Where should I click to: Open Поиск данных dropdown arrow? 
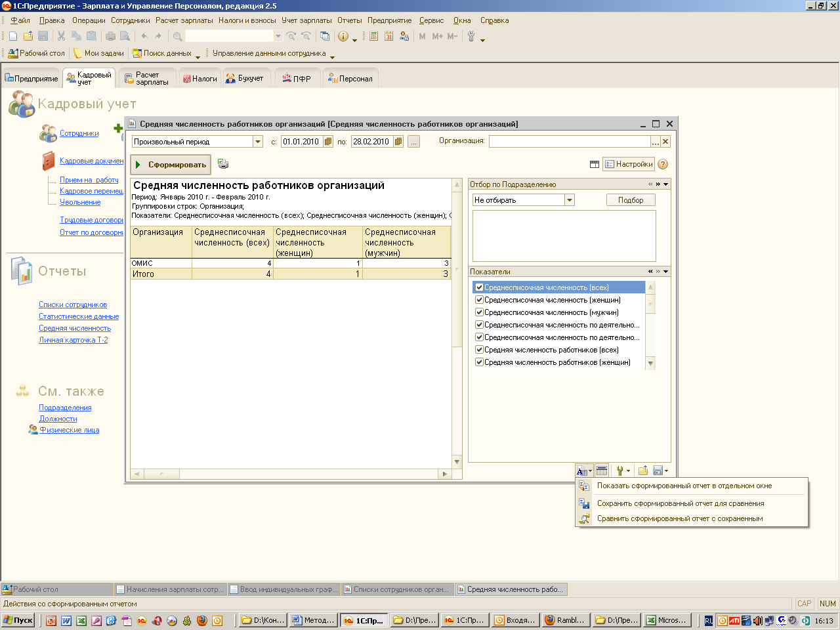tap(198, 56)
